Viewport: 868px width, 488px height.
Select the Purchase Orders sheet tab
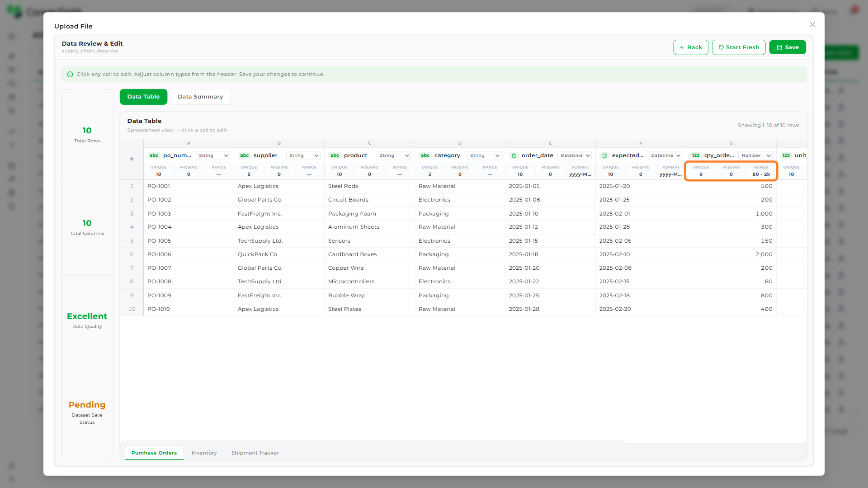pyautogui.click(x=154, y=453)
